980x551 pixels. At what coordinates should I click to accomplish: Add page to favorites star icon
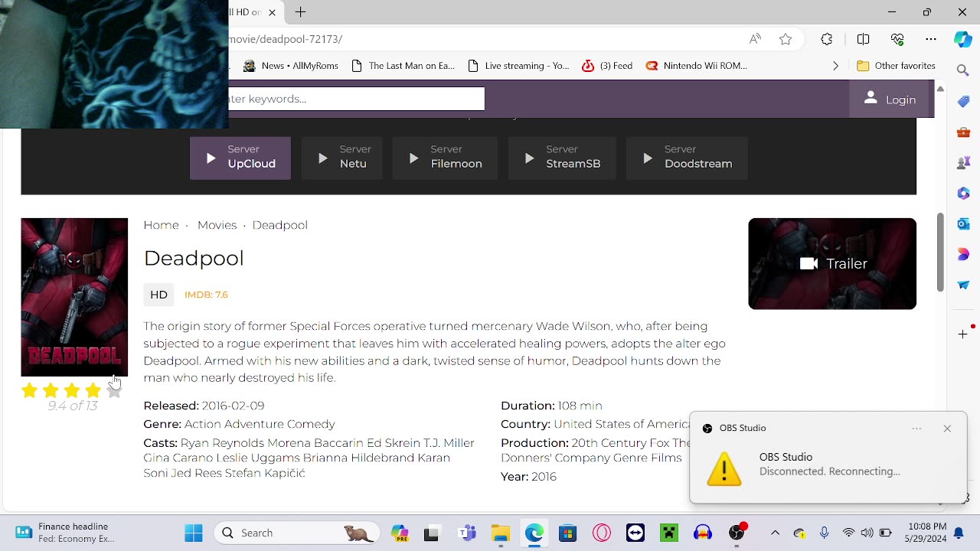(x=786, y=39)
